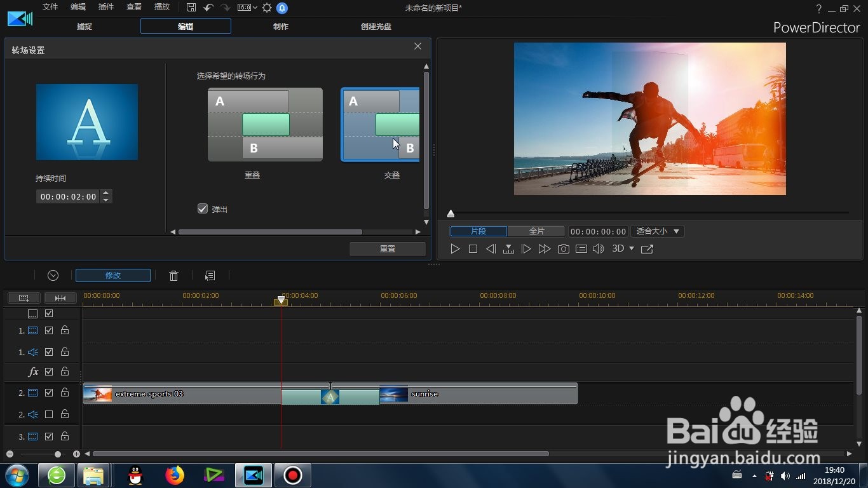Play the preview video
This screenshot has height=488, width=868.
[x=455, y=249]
